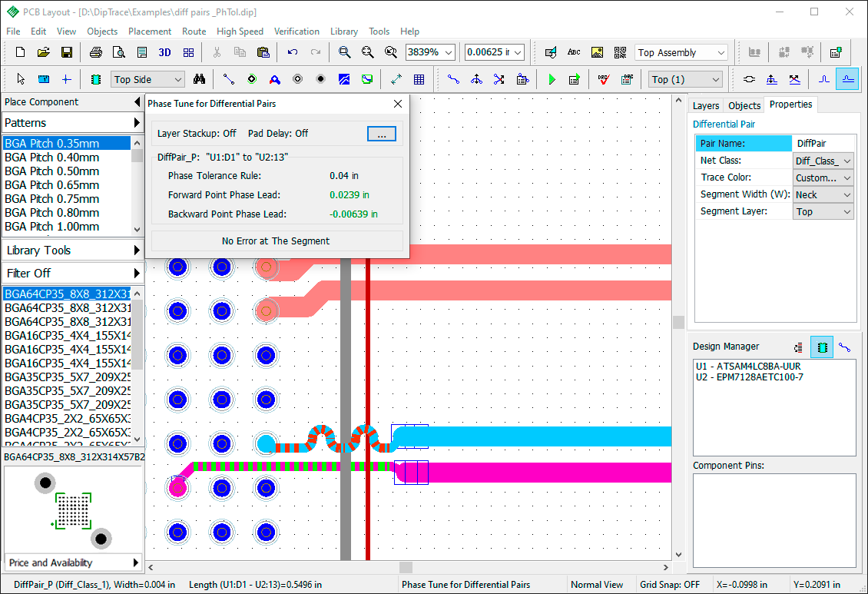The image size is (868, 594).
Task: Open Trace Color Custom dropdown
Action: click(823, 178)
